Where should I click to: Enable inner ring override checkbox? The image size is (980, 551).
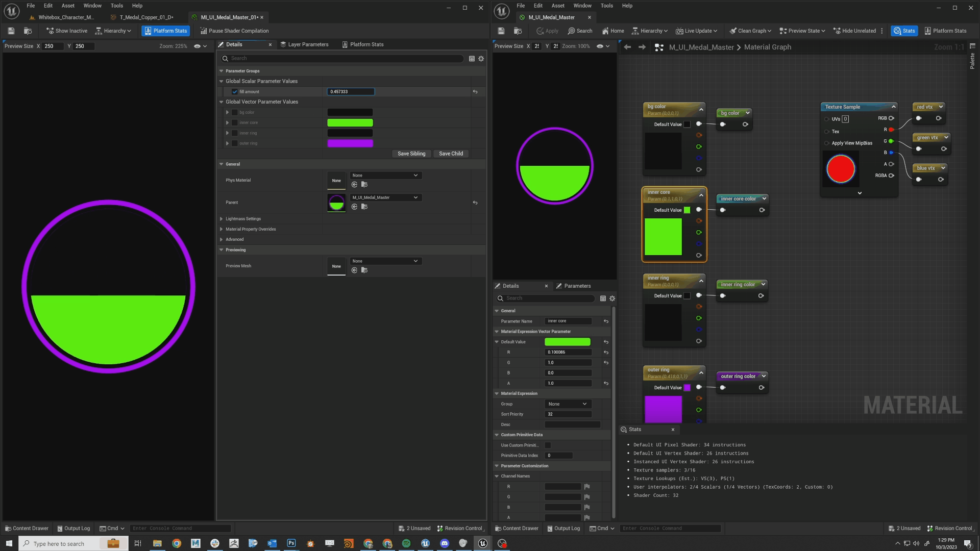pyautogui.click(x=235, y=133)
